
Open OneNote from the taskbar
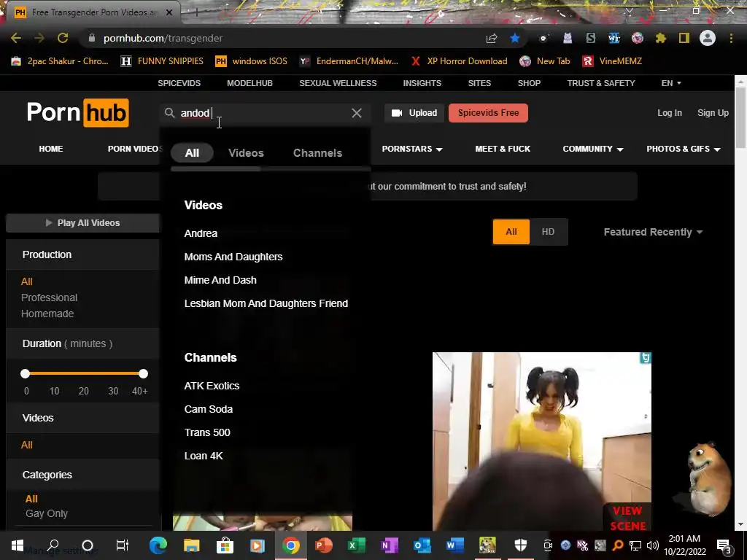pyautogui.click(x=390, y=545)
